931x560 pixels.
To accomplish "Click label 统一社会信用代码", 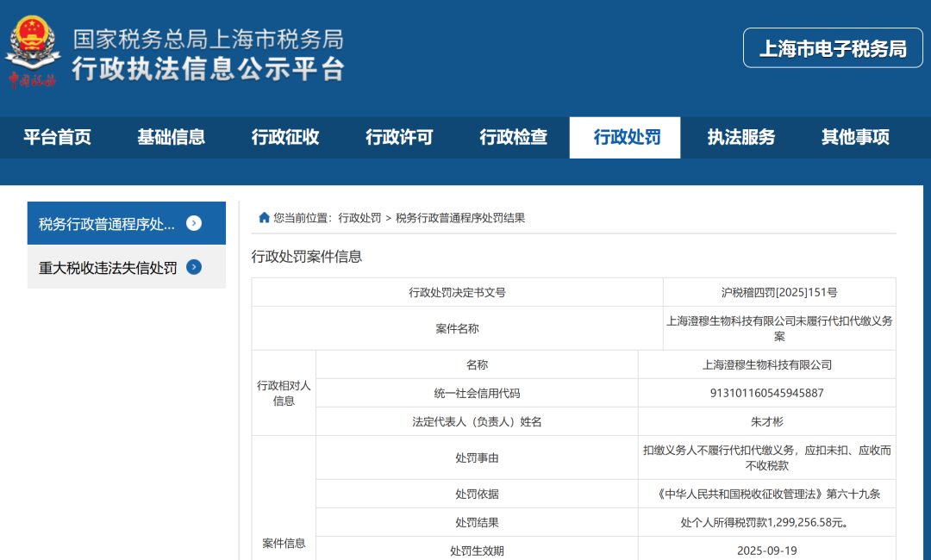I will coord(477,394).
